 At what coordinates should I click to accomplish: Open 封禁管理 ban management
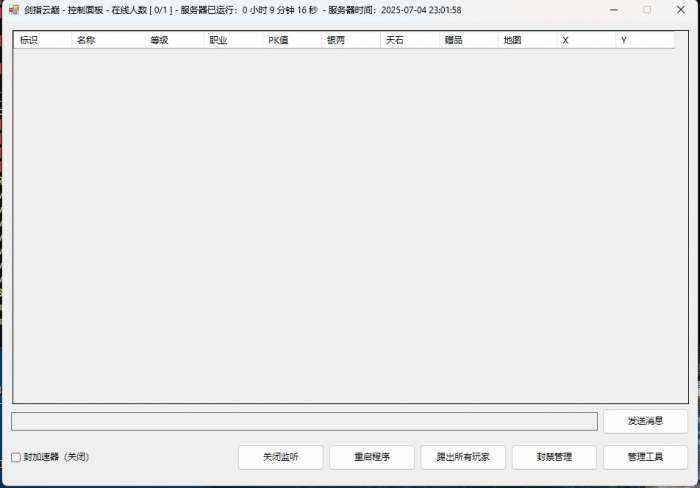tap(554, 457)
